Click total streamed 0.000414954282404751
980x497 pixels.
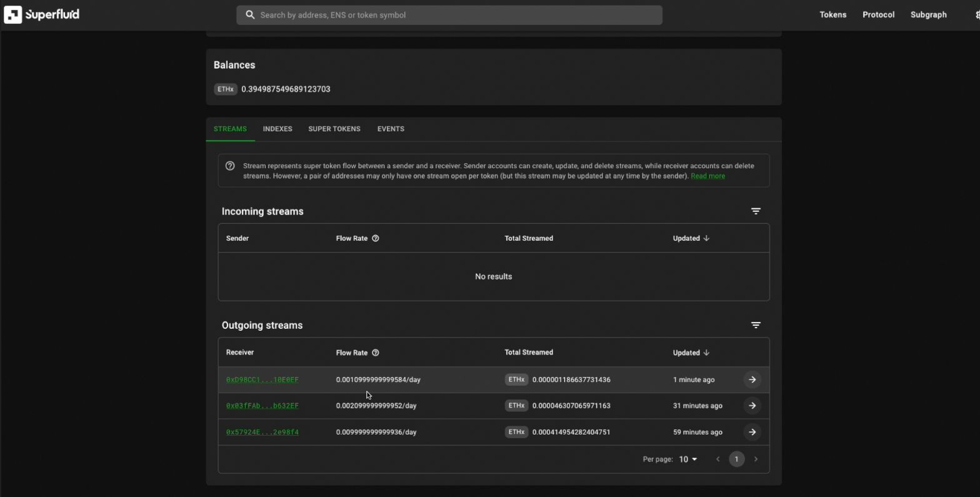(x=571, y=432)
